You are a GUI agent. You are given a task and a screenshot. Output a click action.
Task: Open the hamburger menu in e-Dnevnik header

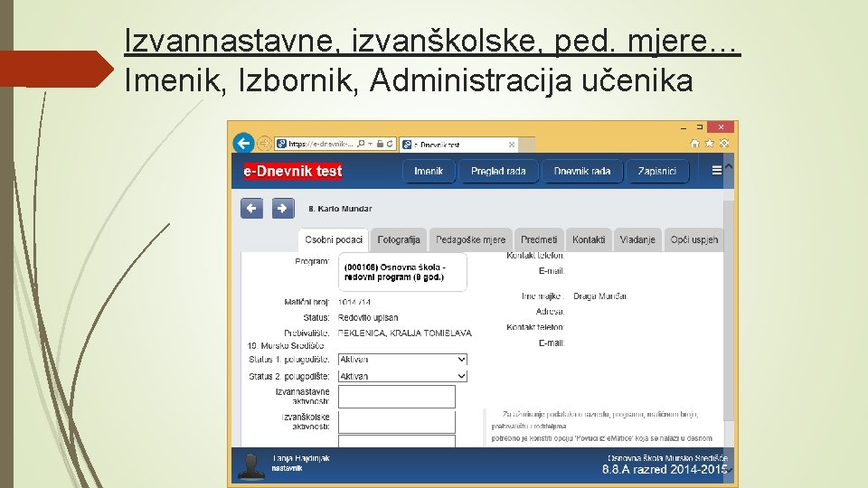tap(716, 171)
